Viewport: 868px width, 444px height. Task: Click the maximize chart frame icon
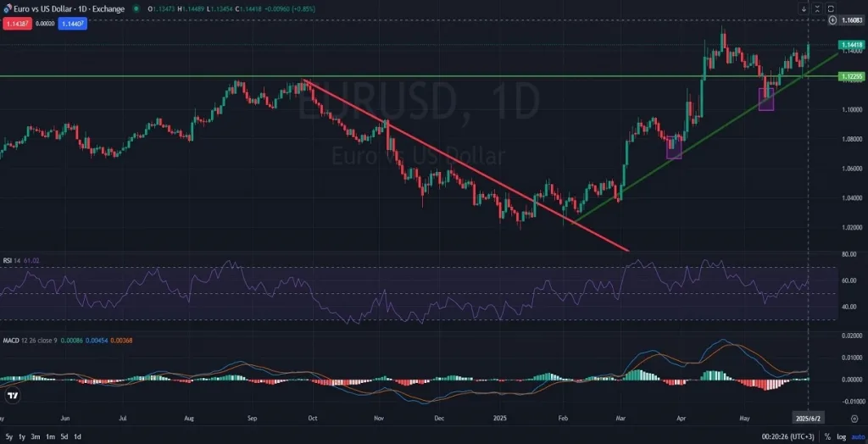tap(831, 8)
